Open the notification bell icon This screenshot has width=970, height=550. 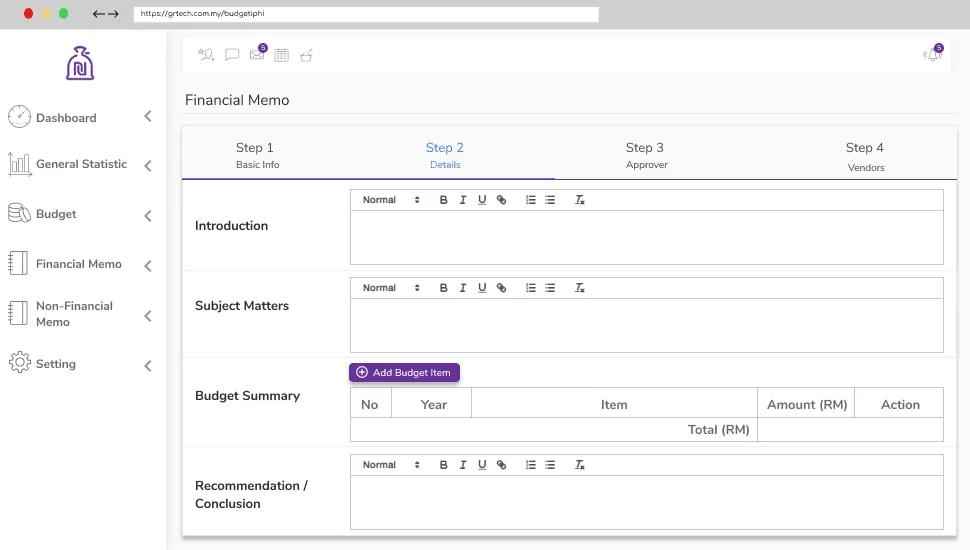[x=933, y=53]
